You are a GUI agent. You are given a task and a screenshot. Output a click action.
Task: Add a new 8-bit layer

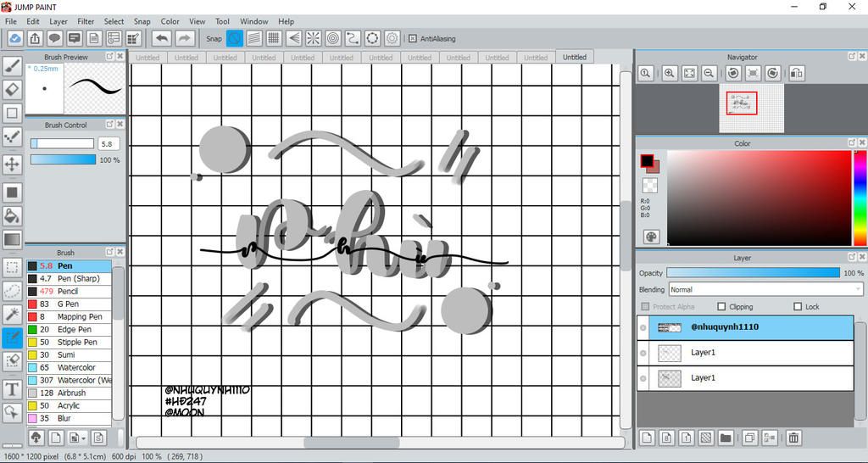point(666,438)
